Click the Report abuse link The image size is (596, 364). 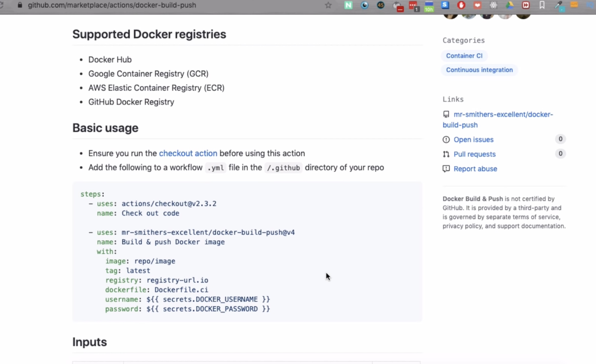(x=475, y=169)
